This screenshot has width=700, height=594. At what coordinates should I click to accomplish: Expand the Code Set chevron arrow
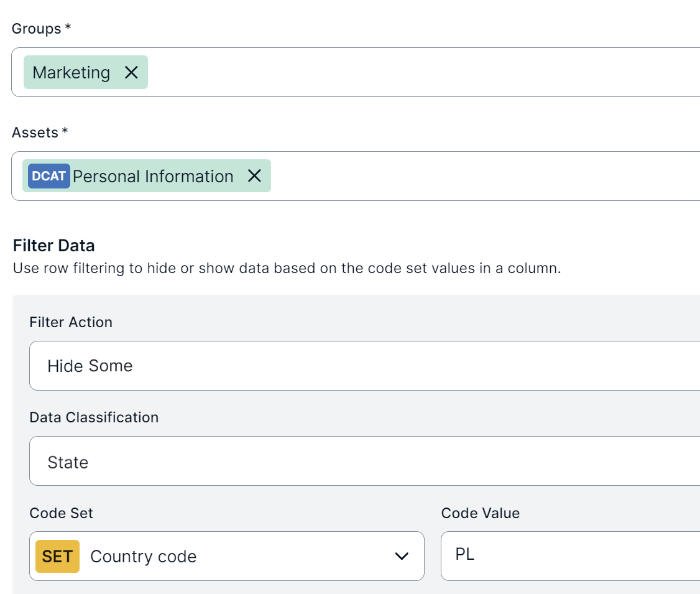(402, 556)
